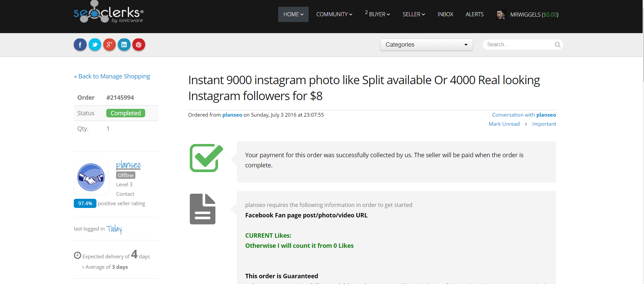Click the MRWIGGELS profile avatar
Image resolution: width=644 pixels, height=284 pixels.
[x=501, y=15]
